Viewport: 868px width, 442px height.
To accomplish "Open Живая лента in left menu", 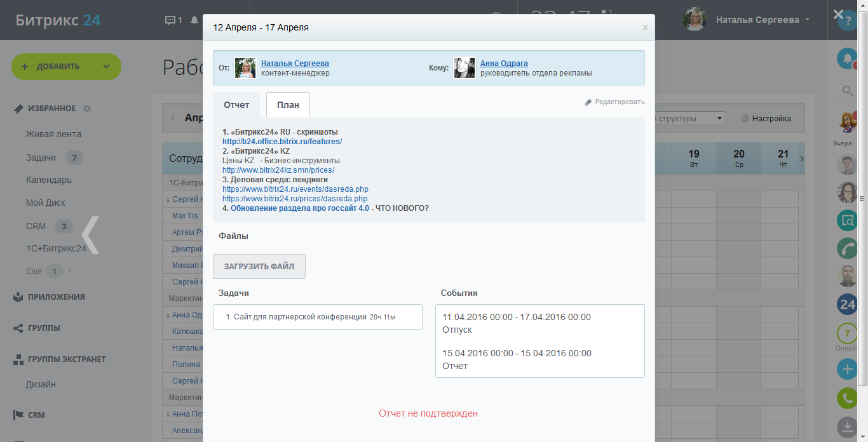I will click(53, 135).
